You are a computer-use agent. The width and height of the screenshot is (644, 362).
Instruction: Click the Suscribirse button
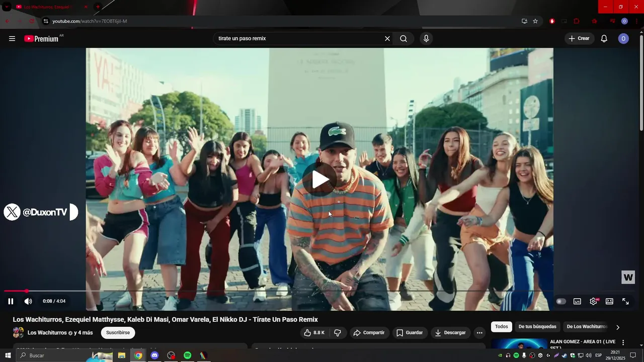point(118,333)
